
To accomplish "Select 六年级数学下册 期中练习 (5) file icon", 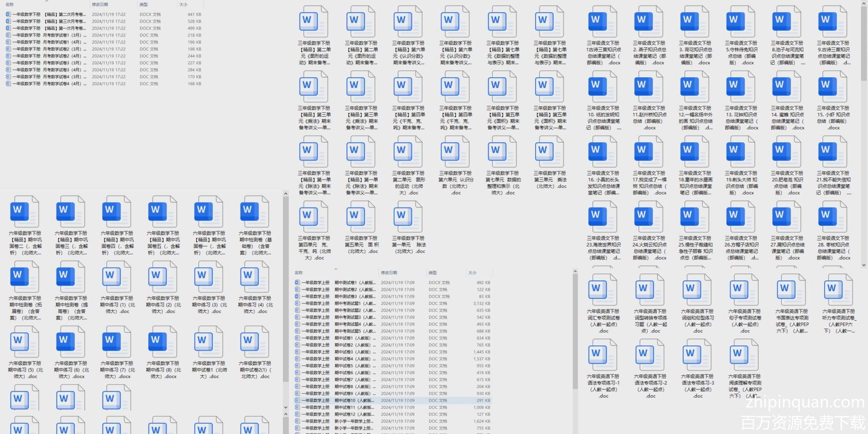I will (x=25, y=342).
